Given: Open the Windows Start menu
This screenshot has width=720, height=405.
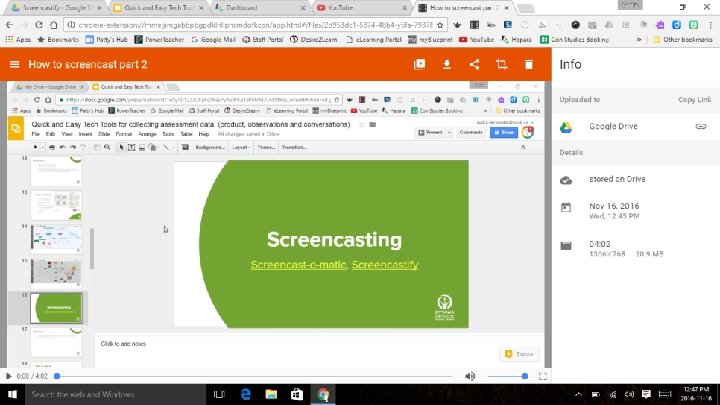Looking at the screenshot, I should click(12, 394).
